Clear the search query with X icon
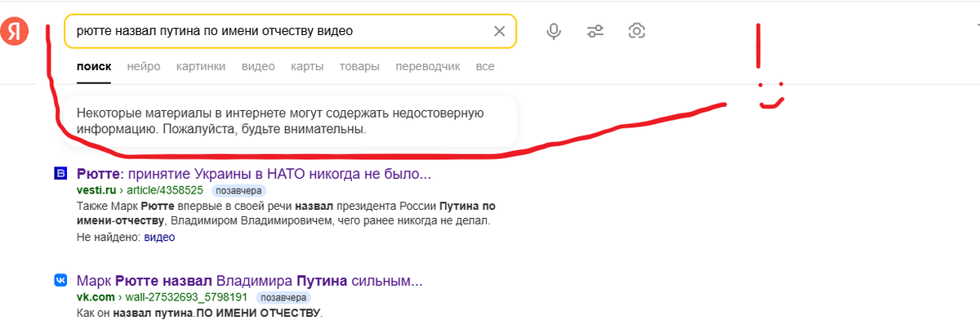980x320 pixels. coord(500,32)
